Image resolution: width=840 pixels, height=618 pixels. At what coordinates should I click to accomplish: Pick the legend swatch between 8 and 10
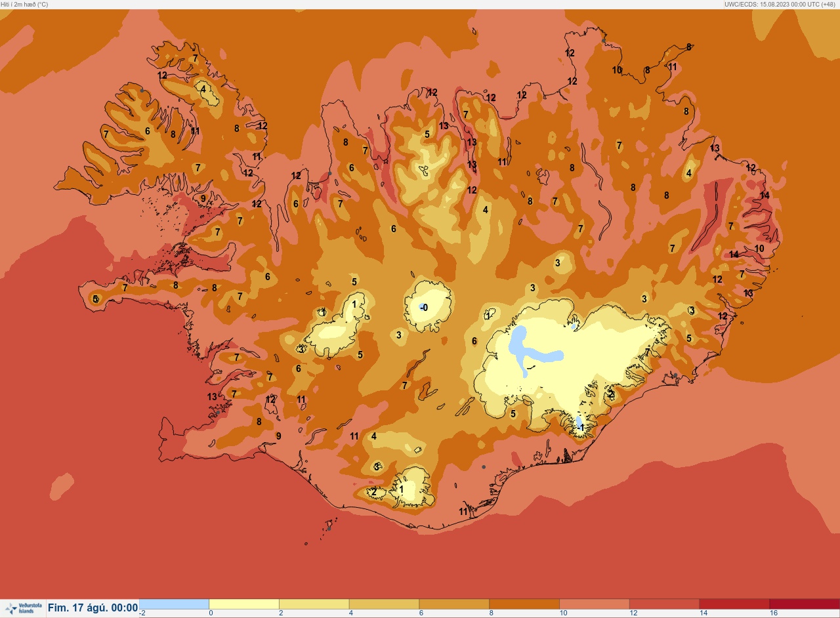[524, 604]
